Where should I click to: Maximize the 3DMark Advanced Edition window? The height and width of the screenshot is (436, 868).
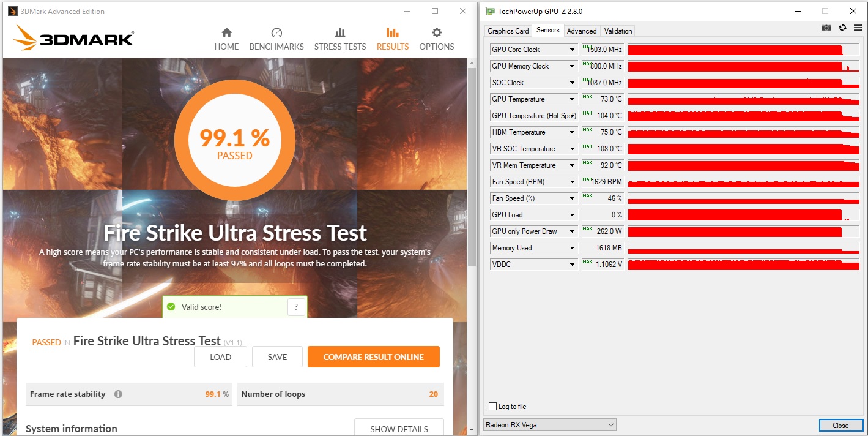click(x=435, y=11)
